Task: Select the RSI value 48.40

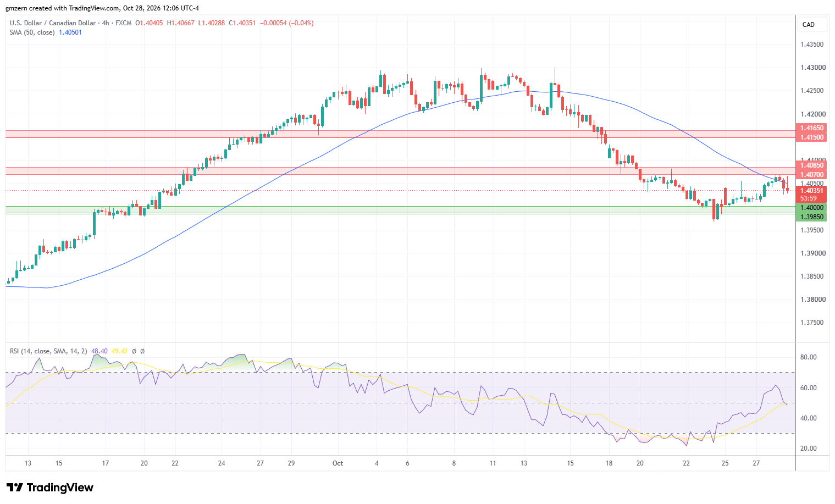Action: (x=99, y=351)
